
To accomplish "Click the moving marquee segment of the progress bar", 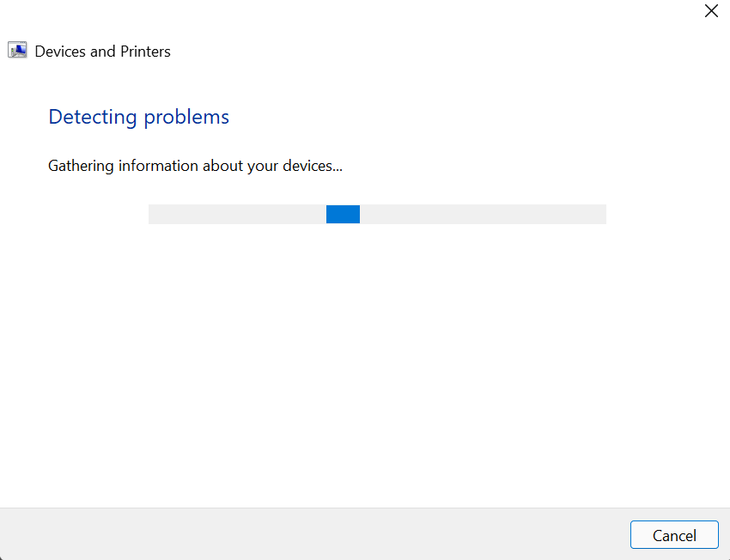I will point(343,214).
